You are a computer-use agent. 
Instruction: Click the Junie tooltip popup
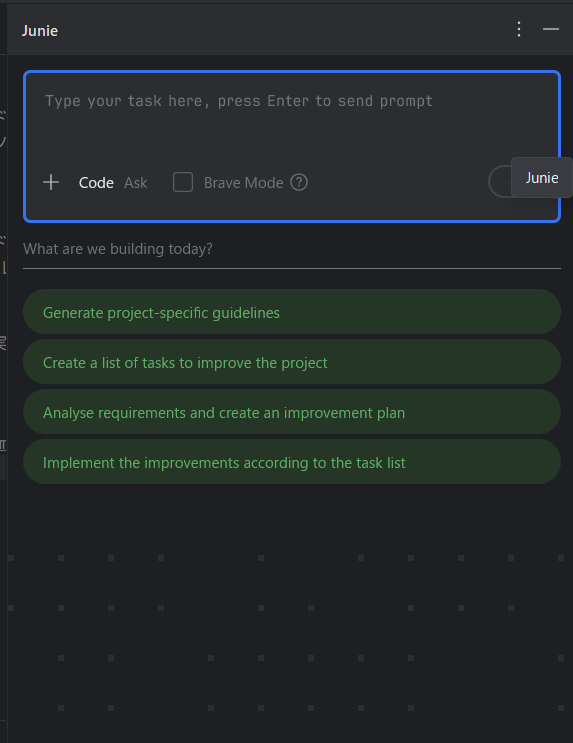[542, 178]
